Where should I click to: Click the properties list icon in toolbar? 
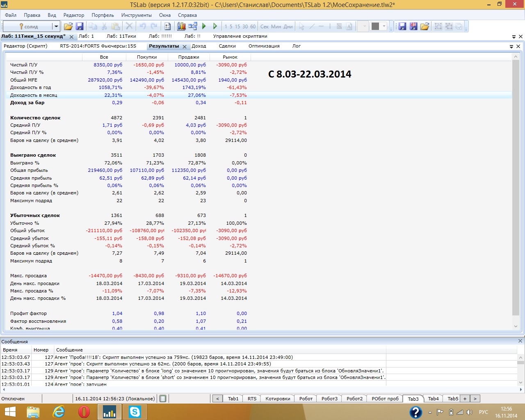click(x=167, y=27)
